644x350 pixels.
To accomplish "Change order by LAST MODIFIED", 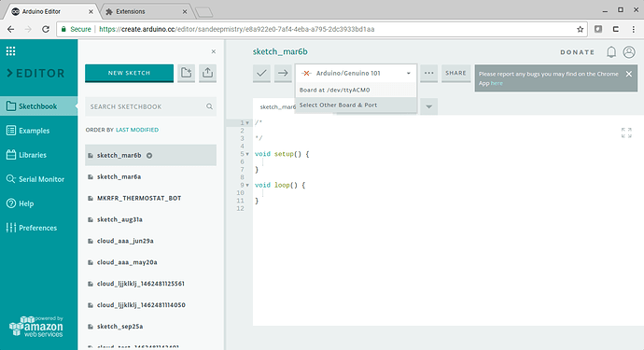I will [137, 130].
